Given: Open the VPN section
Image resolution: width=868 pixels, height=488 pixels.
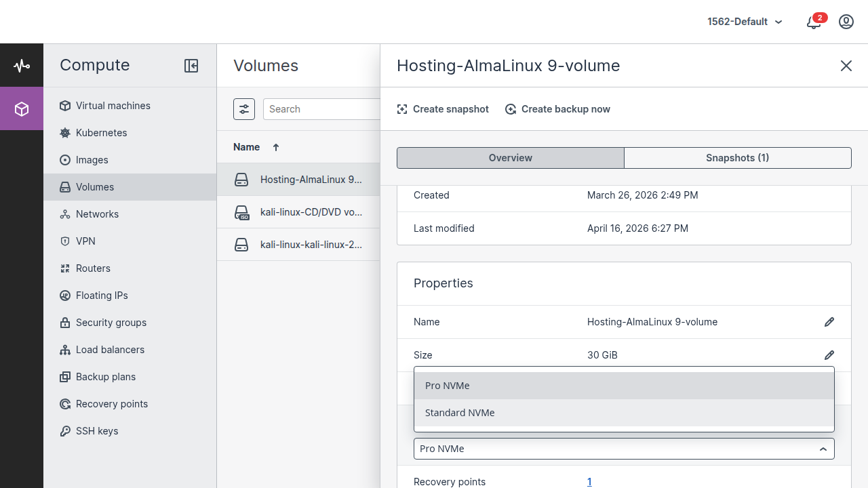Looking at the screenshot, I should [130, 241].
